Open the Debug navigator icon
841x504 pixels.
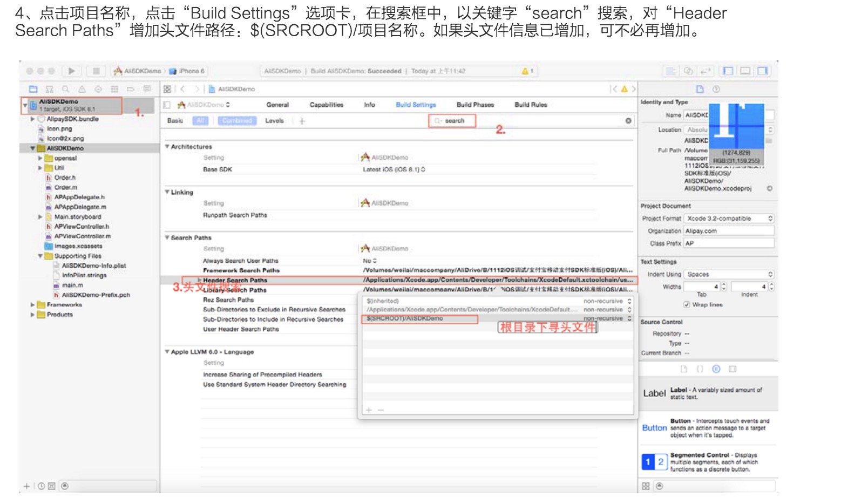point(114,89)
